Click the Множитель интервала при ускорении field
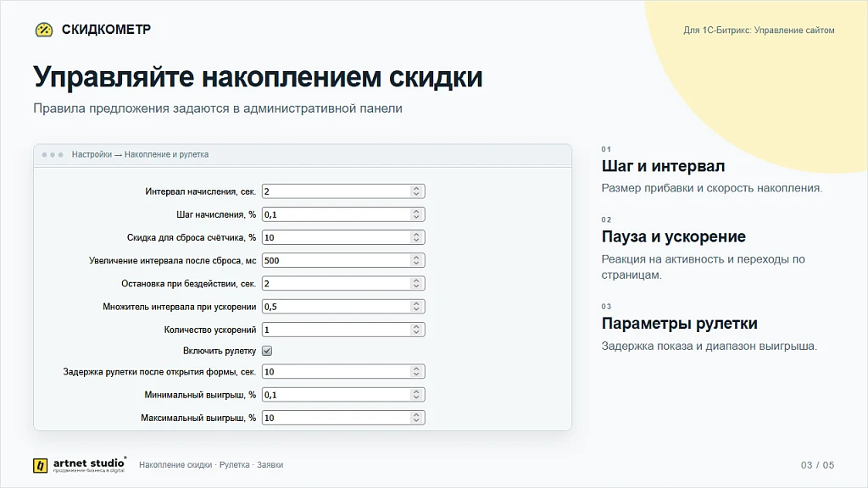The height and width of the screenshot is (488, 868). click(343, 307)
